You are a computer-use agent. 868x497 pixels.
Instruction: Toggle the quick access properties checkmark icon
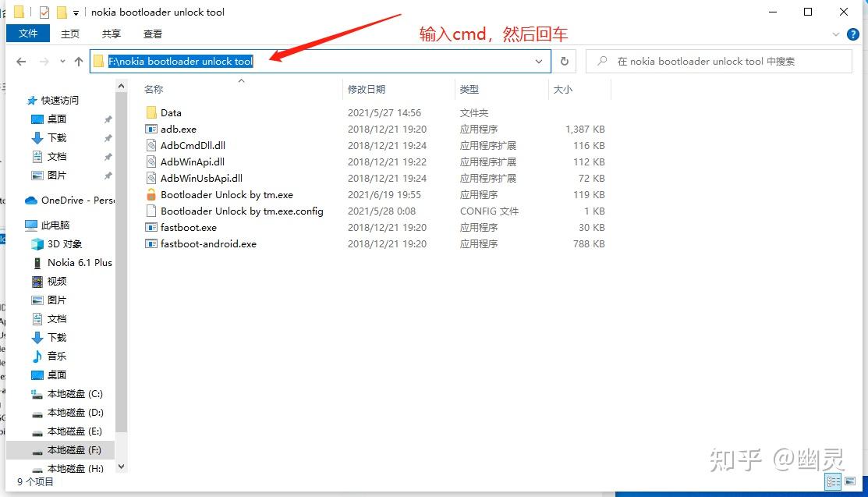(44, 12)
